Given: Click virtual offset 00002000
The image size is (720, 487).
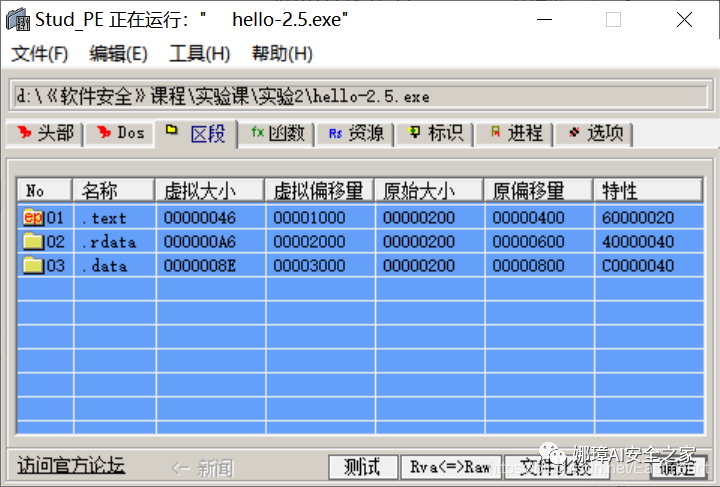Looking at the screenshot, I should pyautogui.click(x=309, y=241).
